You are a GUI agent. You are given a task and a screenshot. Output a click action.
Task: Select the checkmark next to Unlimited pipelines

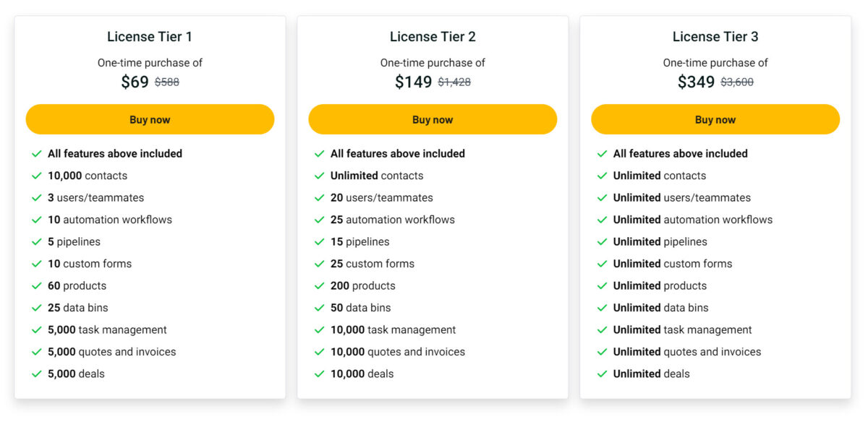[x=601, y=241]
